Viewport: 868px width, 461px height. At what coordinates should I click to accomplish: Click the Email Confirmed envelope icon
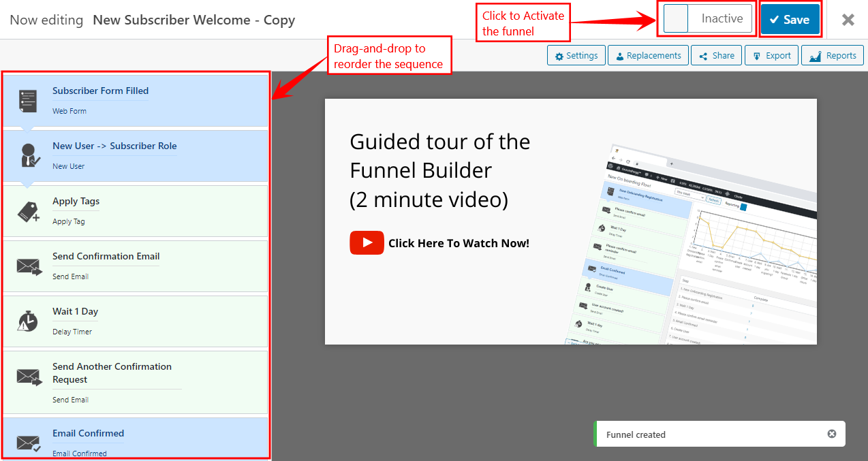click(29, 443)
